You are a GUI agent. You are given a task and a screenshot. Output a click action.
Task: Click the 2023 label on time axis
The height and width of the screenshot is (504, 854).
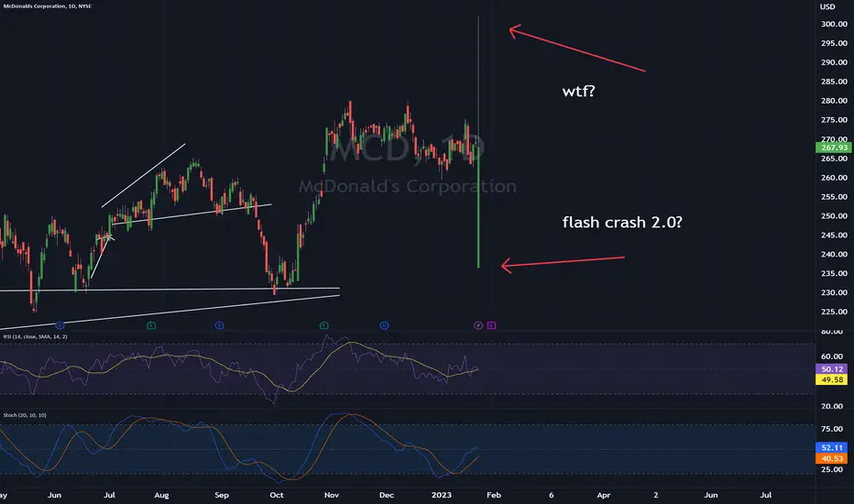pos(441,495)
